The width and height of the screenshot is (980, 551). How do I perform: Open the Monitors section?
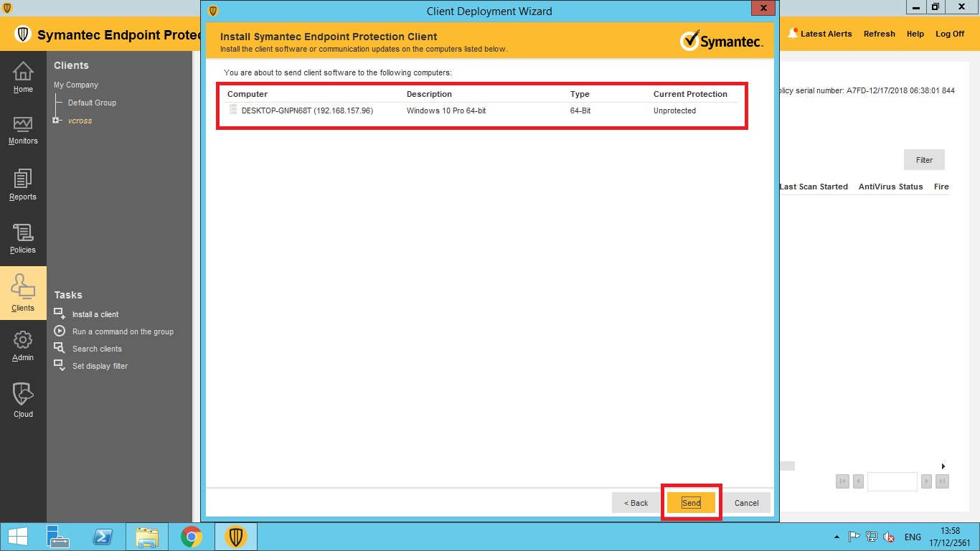point(23,130)
